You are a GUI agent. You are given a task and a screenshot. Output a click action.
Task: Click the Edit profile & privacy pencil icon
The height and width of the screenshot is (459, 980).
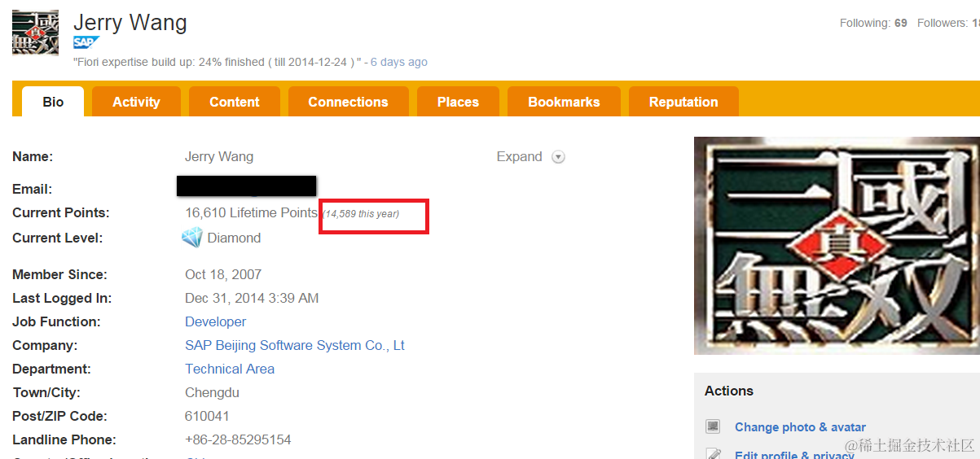714,454
